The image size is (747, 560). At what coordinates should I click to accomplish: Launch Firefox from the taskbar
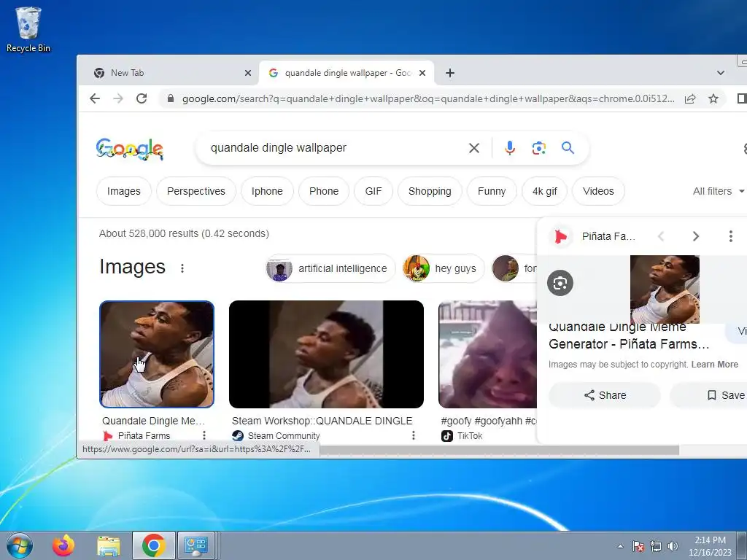[64, 545]
